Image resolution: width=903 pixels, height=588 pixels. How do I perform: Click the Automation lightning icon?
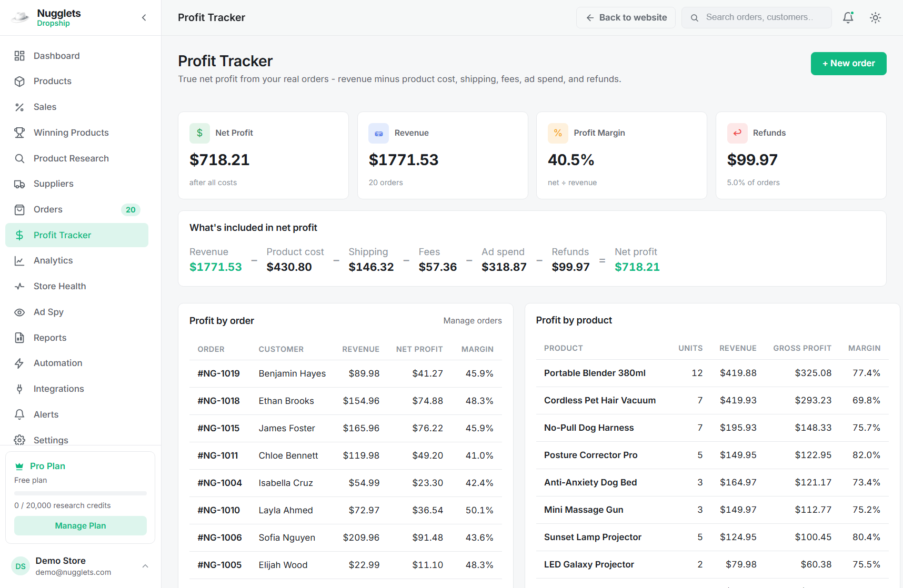coord(19,363)
